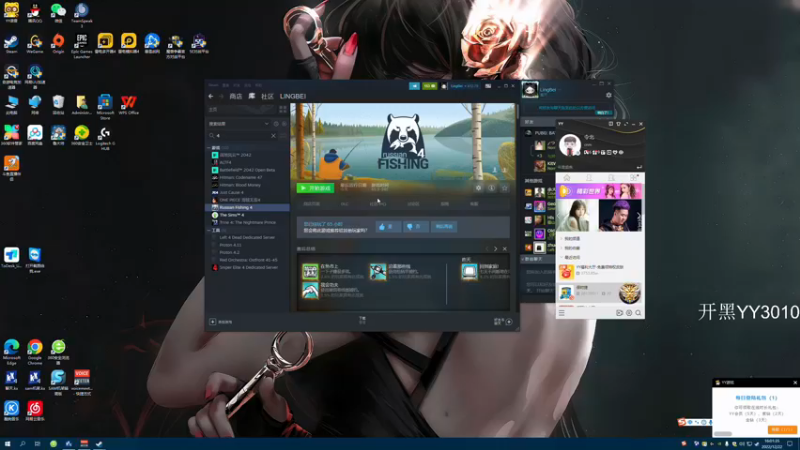
Task: Click the 主页 home button in Steam's library
Action: pos(240,109)
